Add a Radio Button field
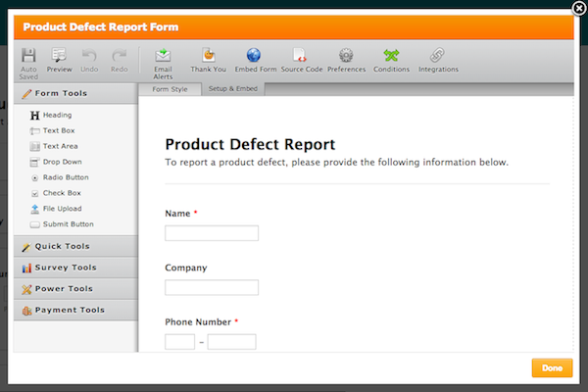 pos(65,177)
